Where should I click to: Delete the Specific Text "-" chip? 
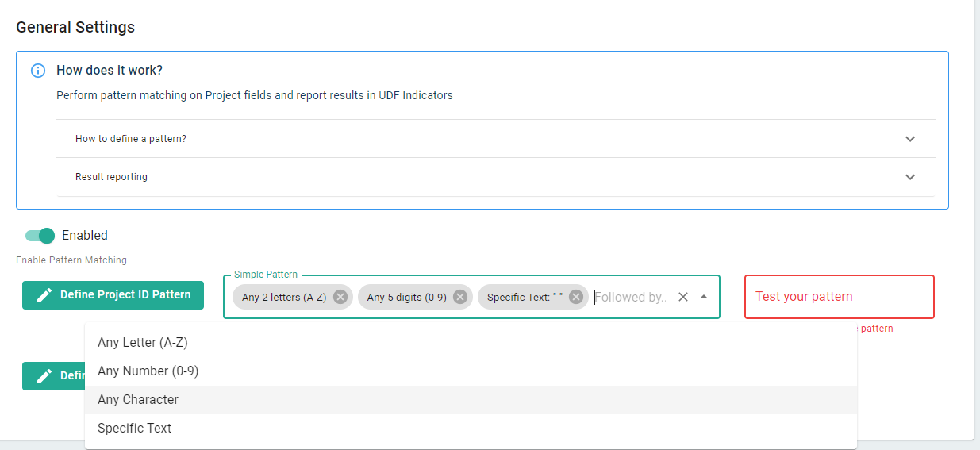(576, 297)
